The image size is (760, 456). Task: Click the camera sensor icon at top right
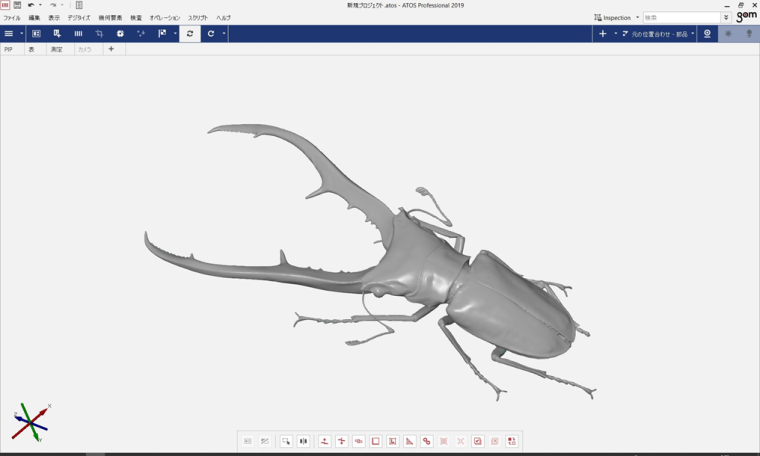point(707,34)
